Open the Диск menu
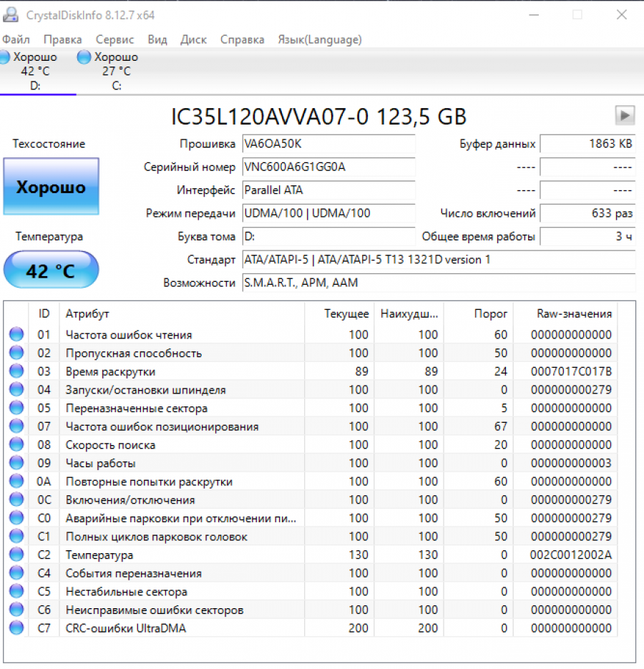644x669 pixels. (x=193, y=39)
